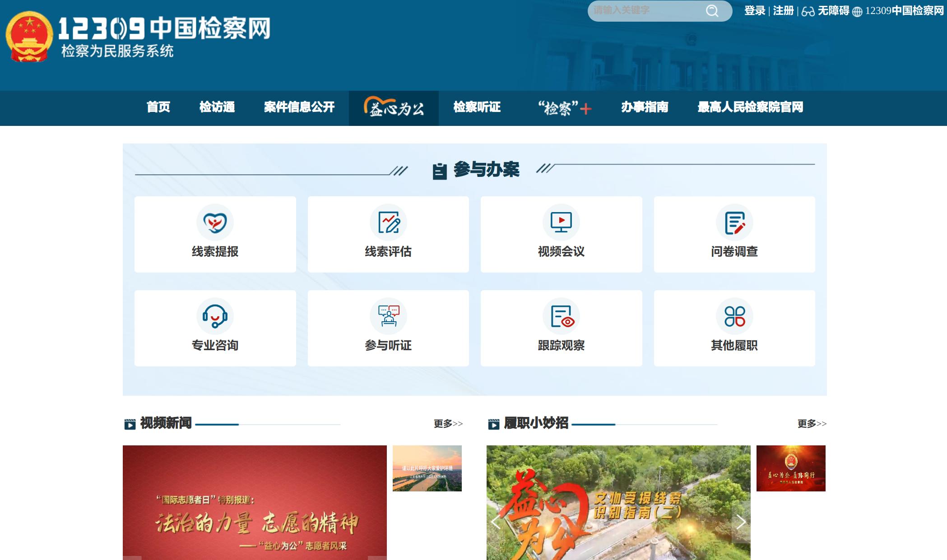Open the 检访通 navigation menu item
Viewport: 947px width, 560px height.
217,107
